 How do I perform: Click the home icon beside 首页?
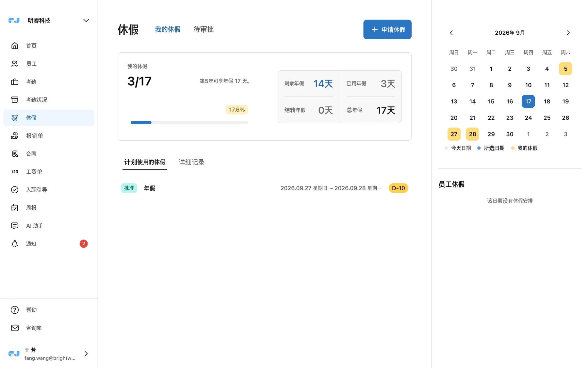coord(15,46)
